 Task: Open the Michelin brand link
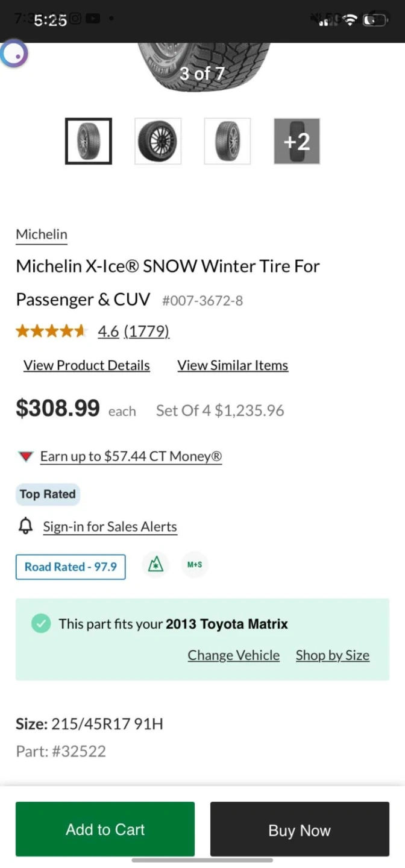coord(42,234)
